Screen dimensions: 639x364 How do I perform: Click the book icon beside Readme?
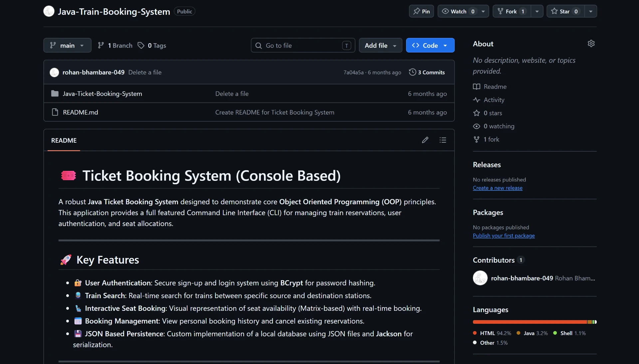477,86
